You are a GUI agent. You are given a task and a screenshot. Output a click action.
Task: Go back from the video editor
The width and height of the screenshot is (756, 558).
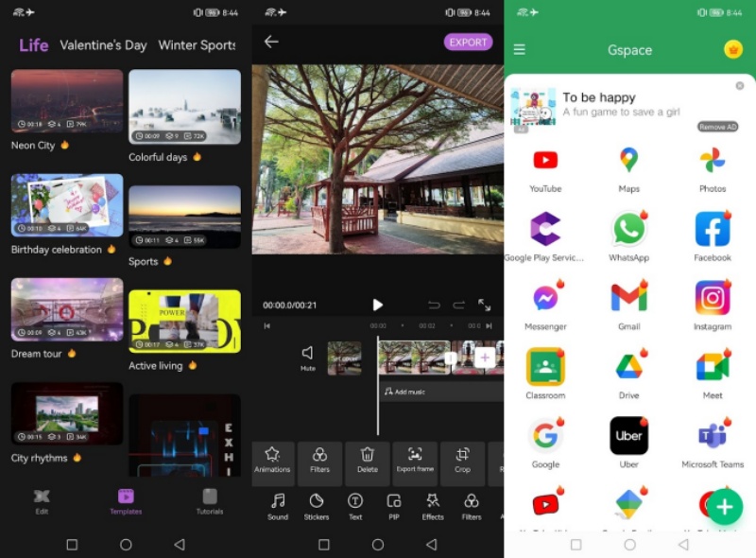click(271, 42)
